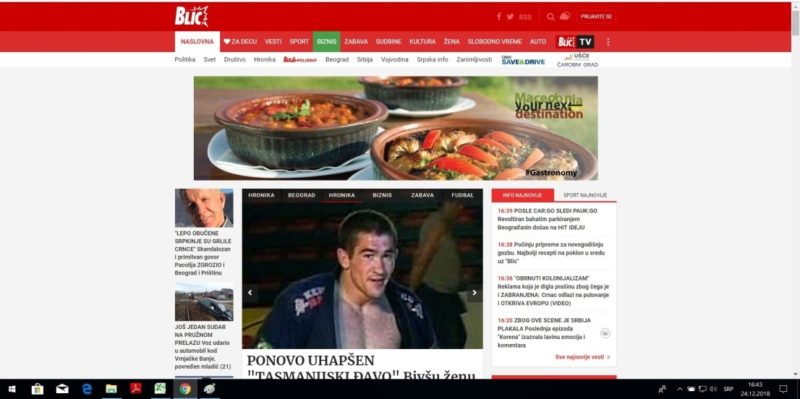
Task: Open Chrome from the Windows taskbar
Action: click(185, 389)
